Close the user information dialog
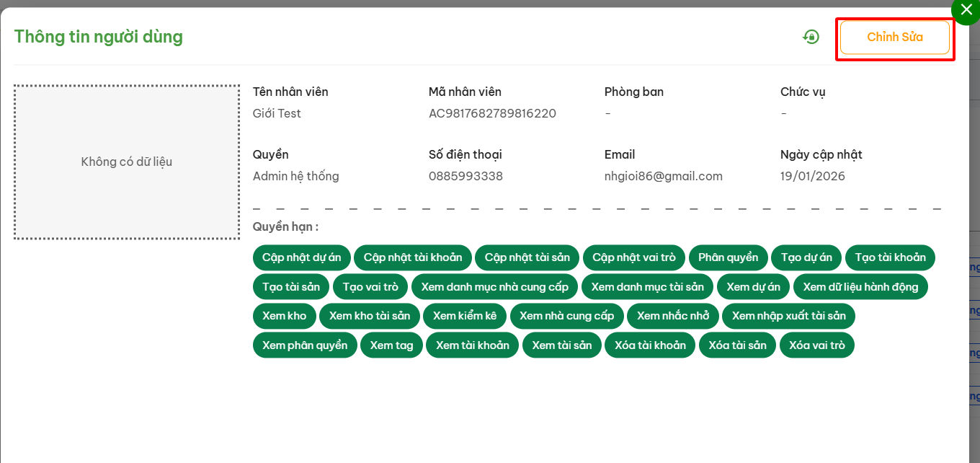Image resolution: width=980 pixels, height=463 pixels. 966,10
